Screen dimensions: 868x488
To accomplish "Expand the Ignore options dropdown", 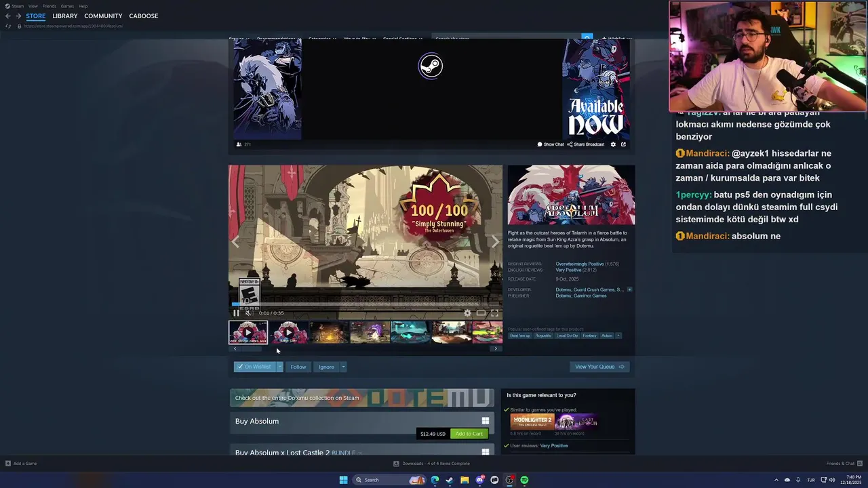I will tap(343, 367).
